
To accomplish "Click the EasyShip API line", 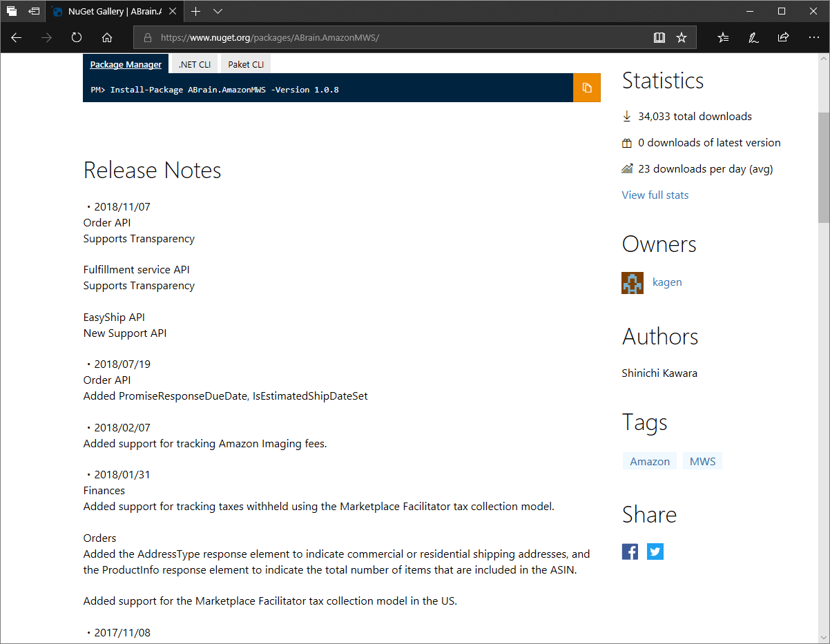I will pyautogui.click(x=114, y=318).
